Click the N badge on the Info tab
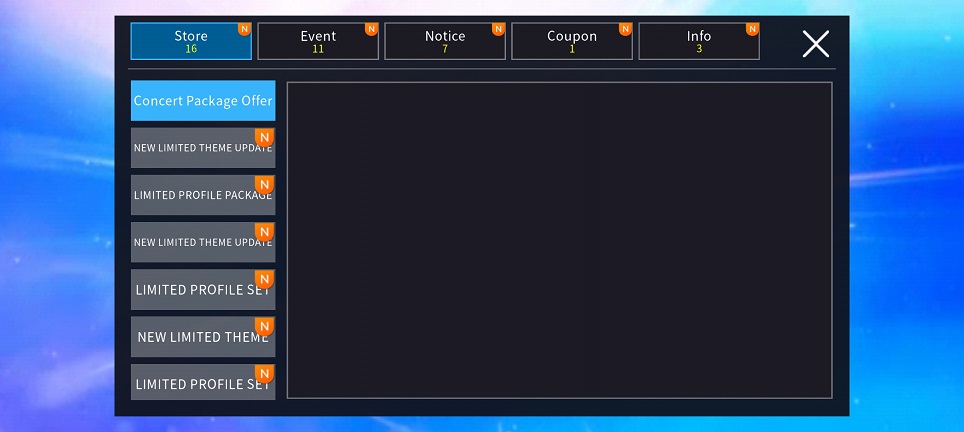The height and width of the screenshot is (432, 964). coord(753,29)
